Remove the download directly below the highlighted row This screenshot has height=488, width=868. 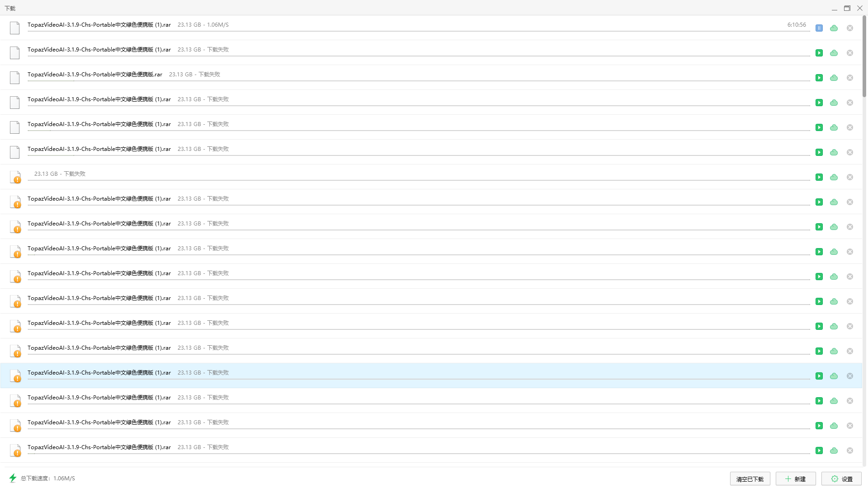[850, 401]
